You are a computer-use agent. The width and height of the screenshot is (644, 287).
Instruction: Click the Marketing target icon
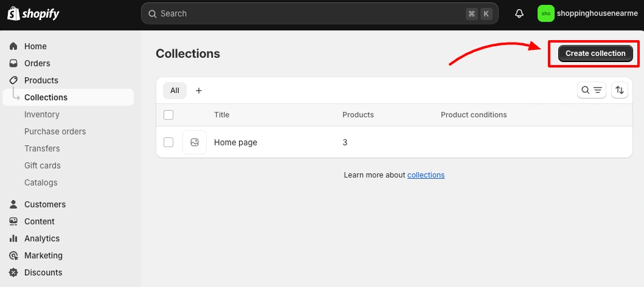[x=13, y=255]
